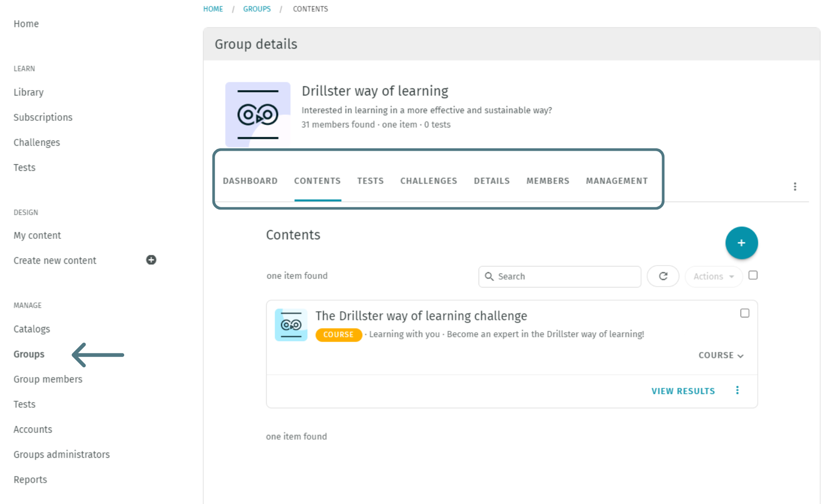The height and width of the screenshot is (504, 826).
Task: Switch to the MEMBERS tab
Action: [x=548, y=181]
